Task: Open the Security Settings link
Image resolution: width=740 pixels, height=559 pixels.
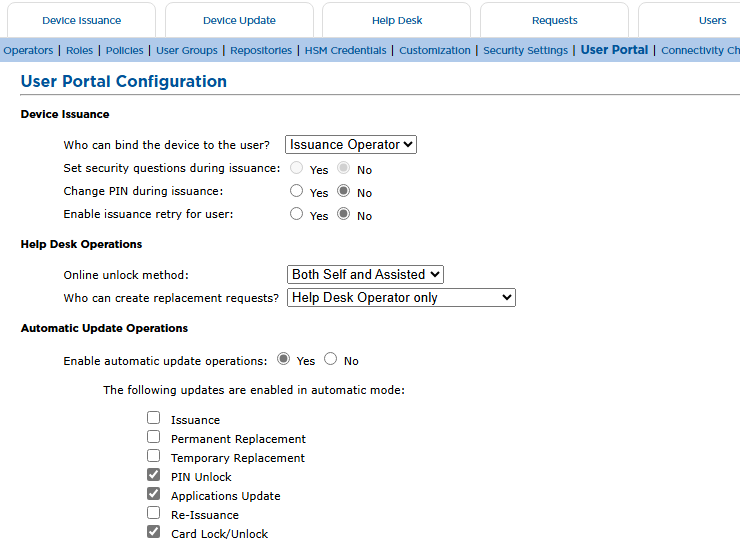Action: tap(525, 50)
